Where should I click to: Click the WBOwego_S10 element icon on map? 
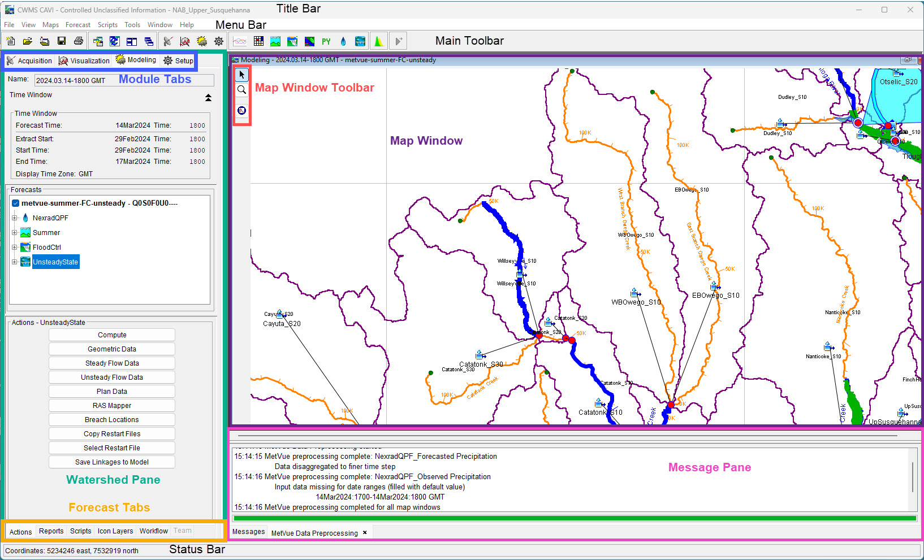[636, 293]
